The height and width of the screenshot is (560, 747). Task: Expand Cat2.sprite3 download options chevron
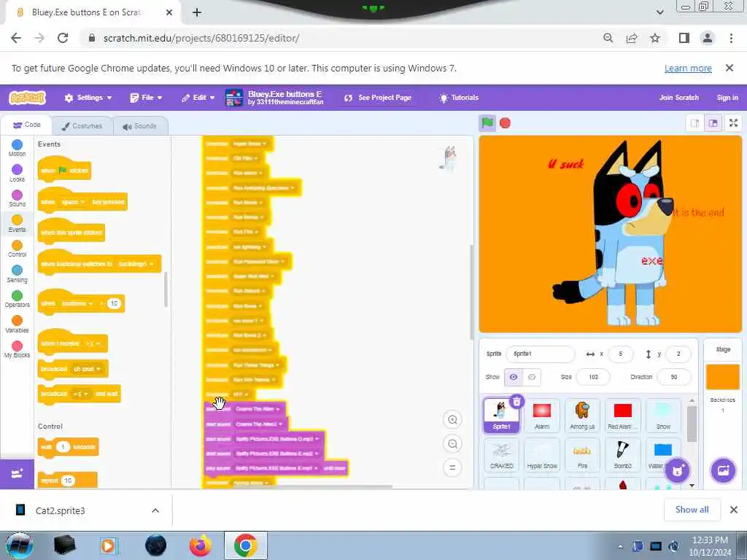pos(155,510)
